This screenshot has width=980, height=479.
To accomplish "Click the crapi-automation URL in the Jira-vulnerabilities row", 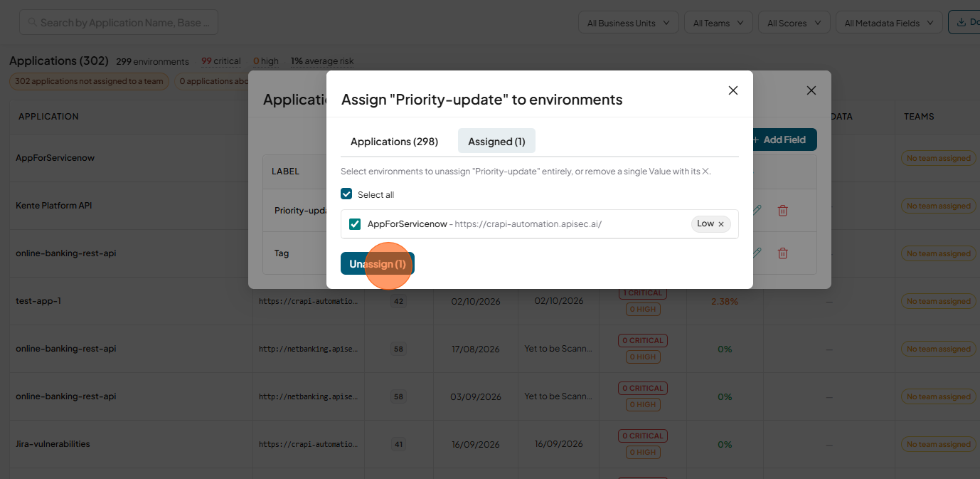I will (x=308, y=445).
